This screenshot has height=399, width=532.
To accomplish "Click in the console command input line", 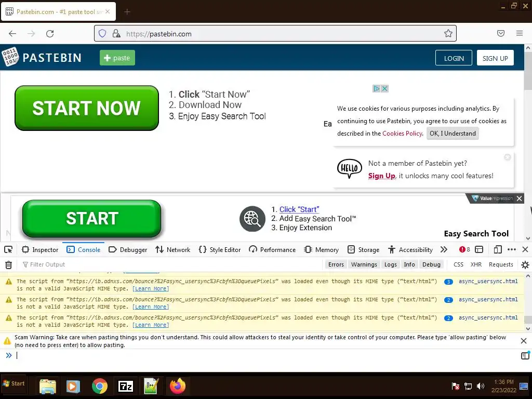I will (x=264, y=355).
